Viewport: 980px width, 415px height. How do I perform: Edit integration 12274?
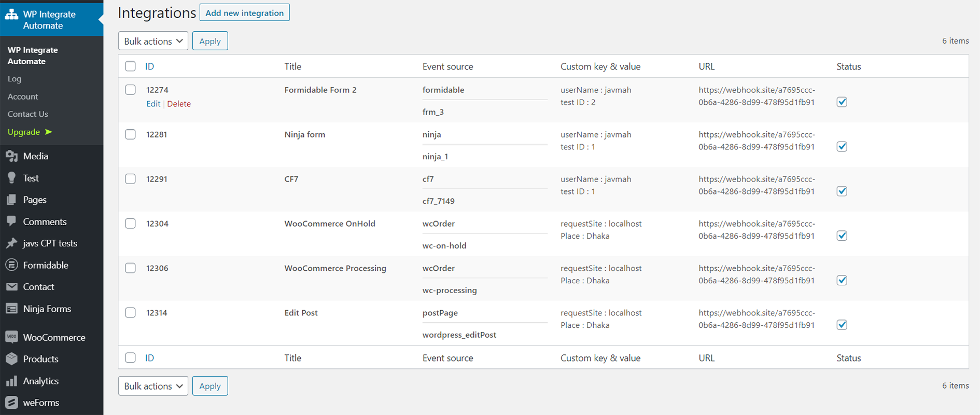153,104
